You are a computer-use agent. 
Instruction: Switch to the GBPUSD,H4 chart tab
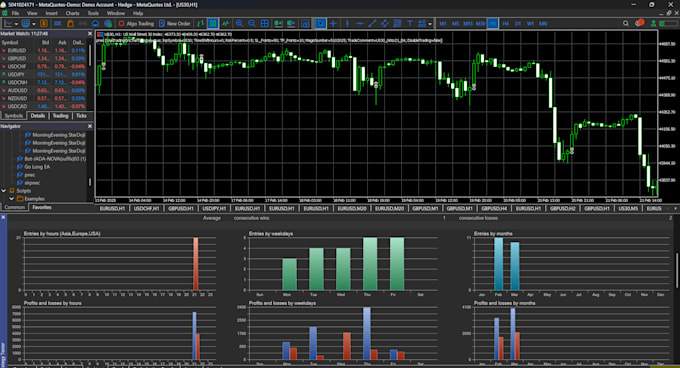point(494,208)
